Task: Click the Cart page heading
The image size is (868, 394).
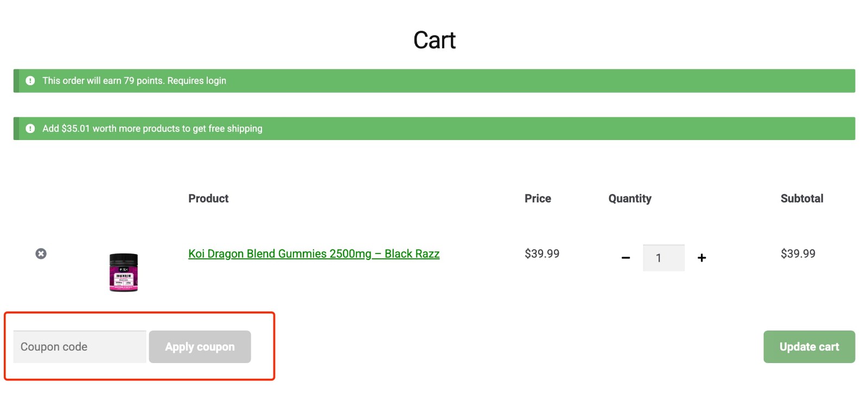Action: click(x=434, y=40)
